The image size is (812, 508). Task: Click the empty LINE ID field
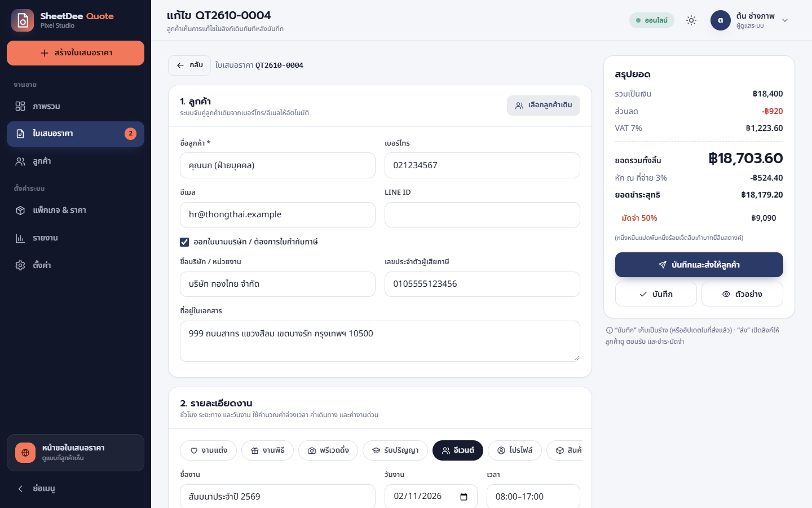(x=482, y=214)
